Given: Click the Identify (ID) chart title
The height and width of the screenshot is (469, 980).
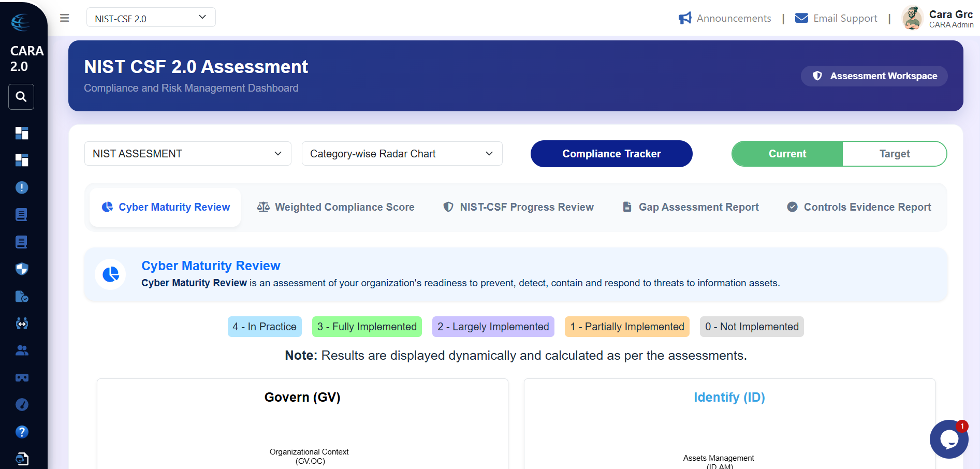Looking at the screenshot, I should [x=729, y=397].
